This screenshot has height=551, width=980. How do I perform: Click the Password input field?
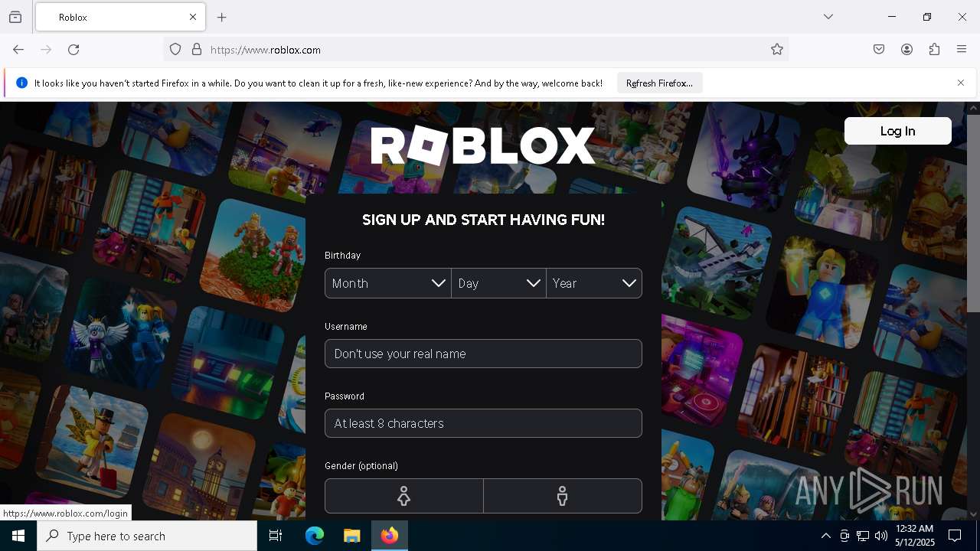(x=483, y=423)
